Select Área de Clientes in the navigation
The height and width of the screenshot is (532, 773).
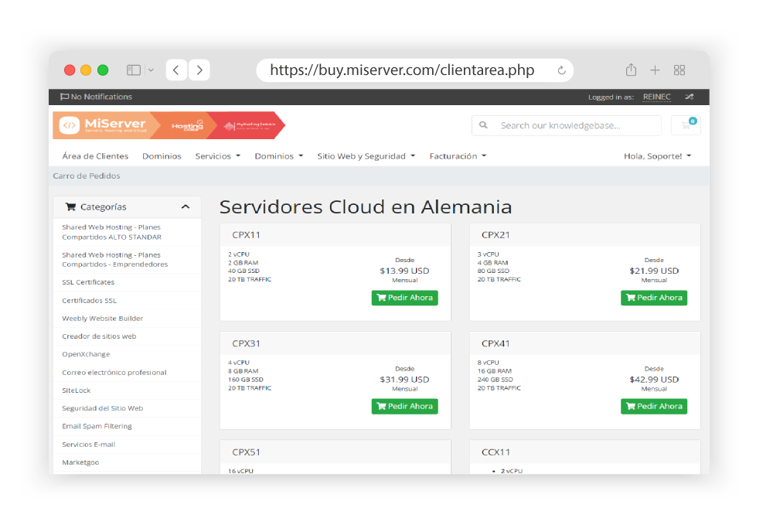click(95, 155)
